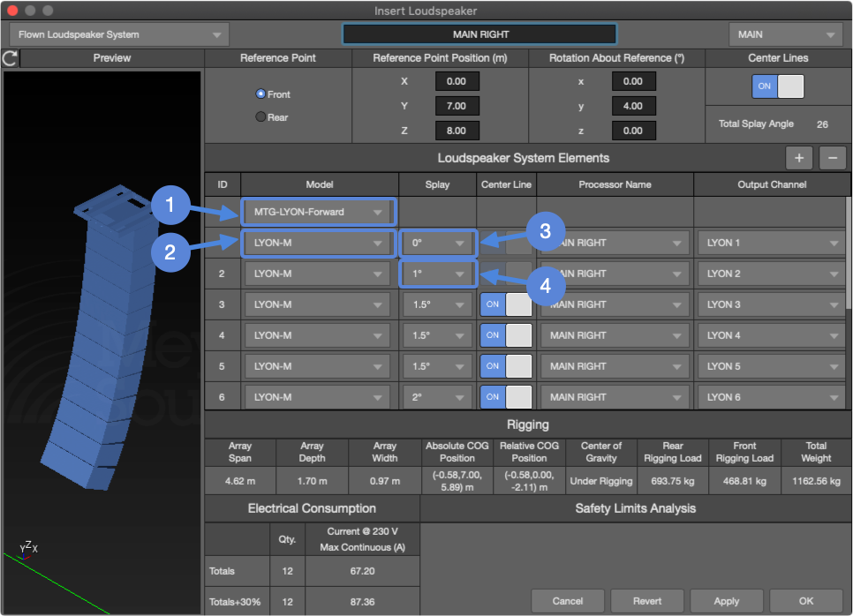Screen dimensions: 853x616
Task: Click the elements table vertical scrollbar
Action: 849,252
